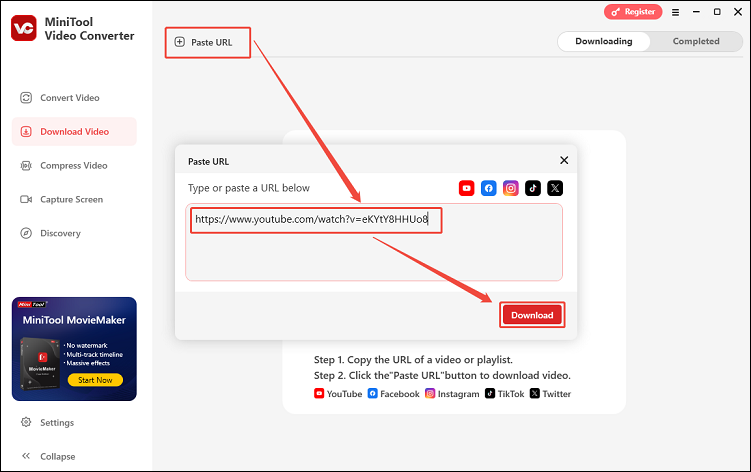The height and width of the screenshot is (472, 751).
Task: Click the Facebook icon in Paste URL dialog
Action: click(x=489, y=188)
